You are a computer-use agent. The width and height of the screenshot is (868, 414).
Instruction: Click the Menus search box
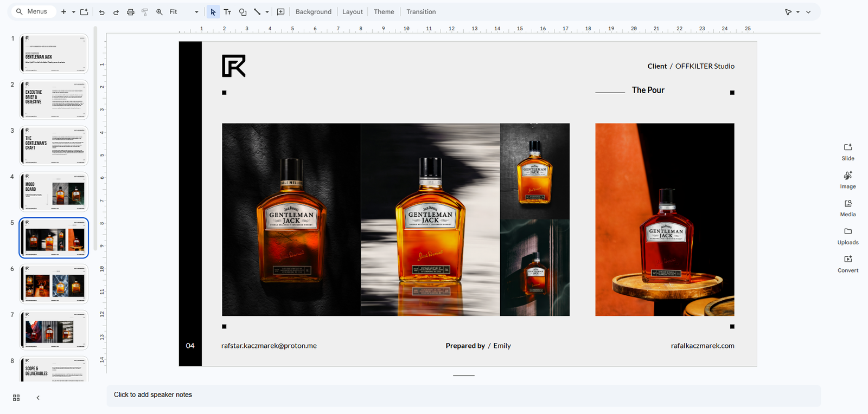tap(33, 11)
